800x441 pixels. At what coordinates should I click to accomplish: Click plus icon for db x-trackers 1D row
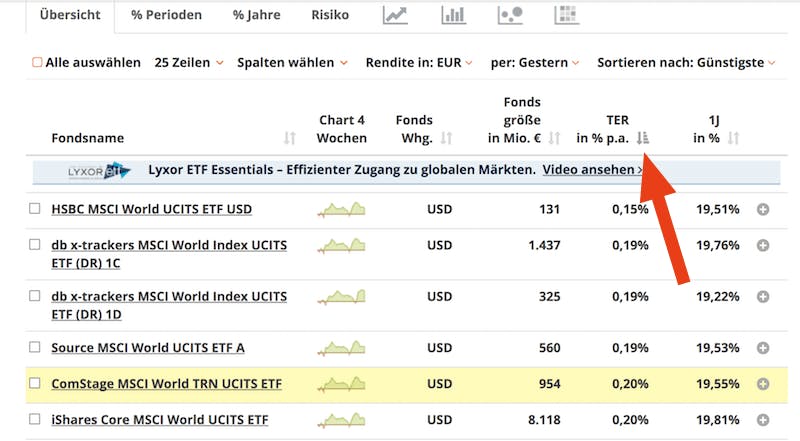[763, 297]
